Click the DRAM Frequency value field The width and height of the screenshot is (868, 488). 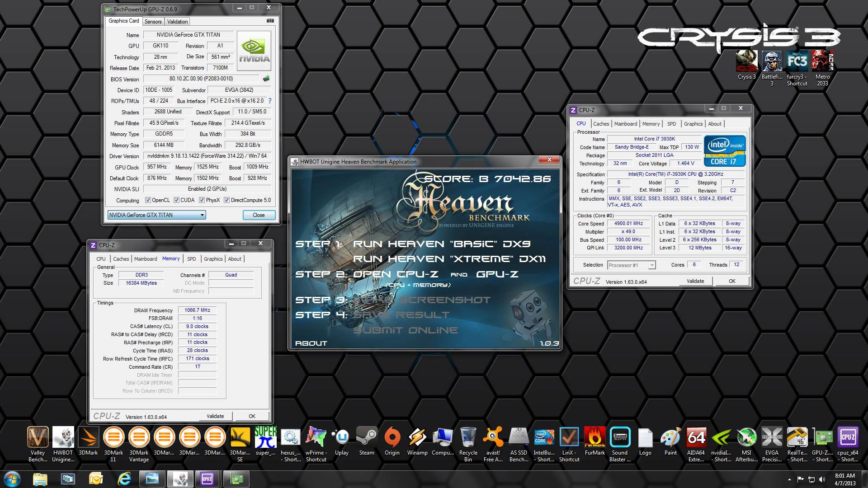tap(197, 310)
